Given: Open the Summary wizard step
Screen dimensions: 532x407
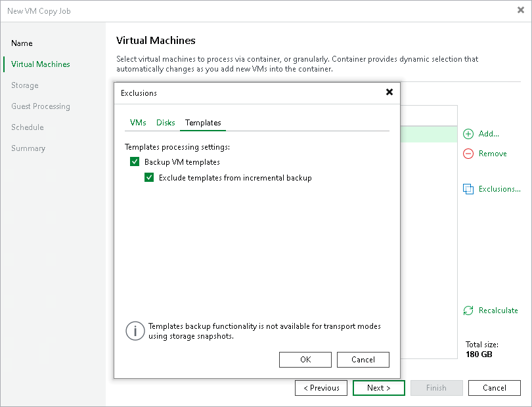Looking at the screenshot, I should 28,148.
